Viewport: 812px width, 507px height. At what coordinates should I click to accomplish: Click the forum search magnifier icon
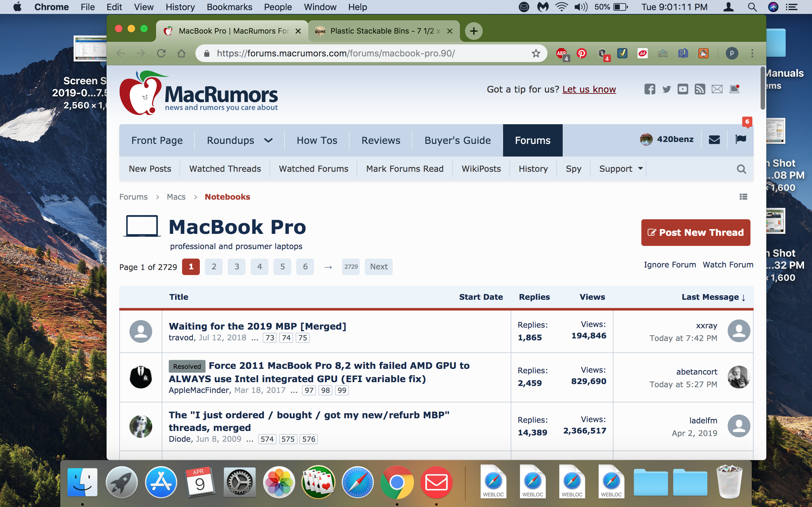point(741,169)
